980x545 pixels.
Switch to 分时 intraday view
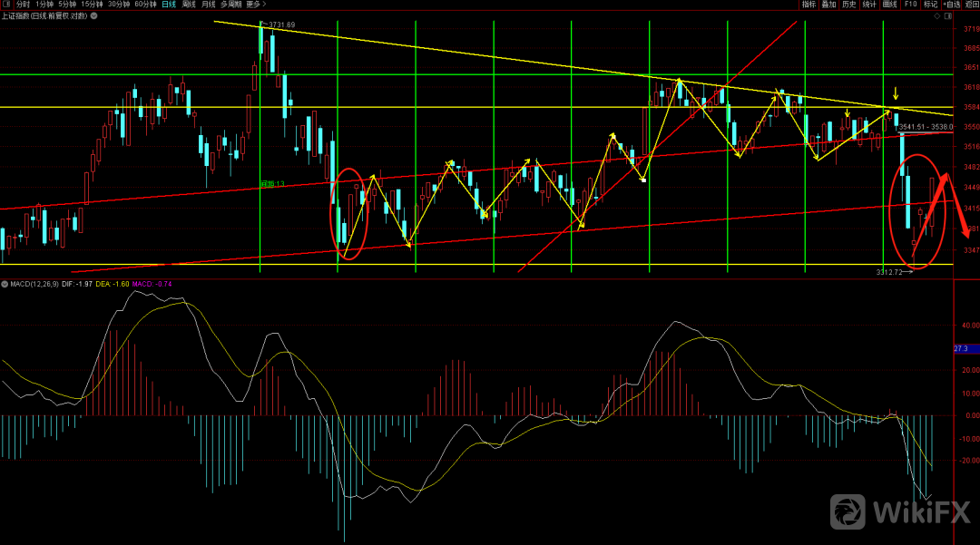[23, 5]
